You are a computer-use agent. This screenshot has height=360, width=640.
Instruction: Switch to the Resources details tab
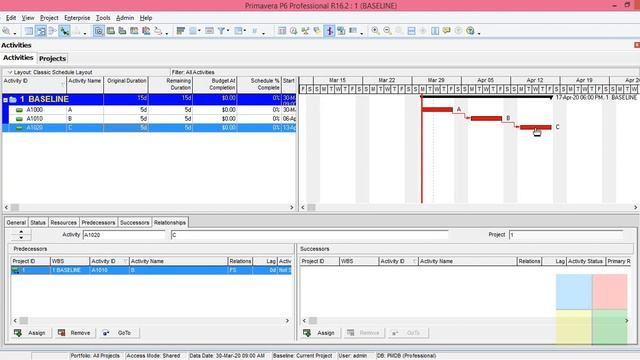(64, 222)
